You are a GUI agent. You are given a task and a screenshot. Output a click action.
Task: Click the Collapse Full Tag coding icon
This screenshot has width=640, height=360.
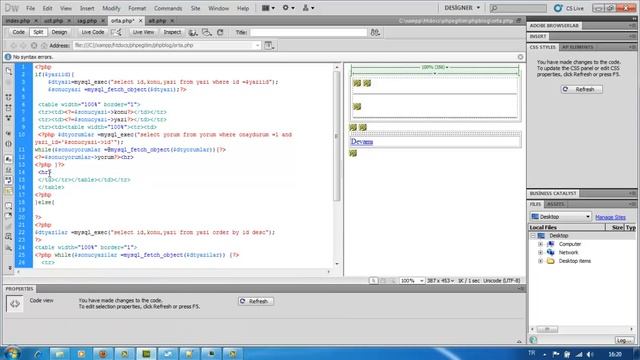[x=9, y=97]
